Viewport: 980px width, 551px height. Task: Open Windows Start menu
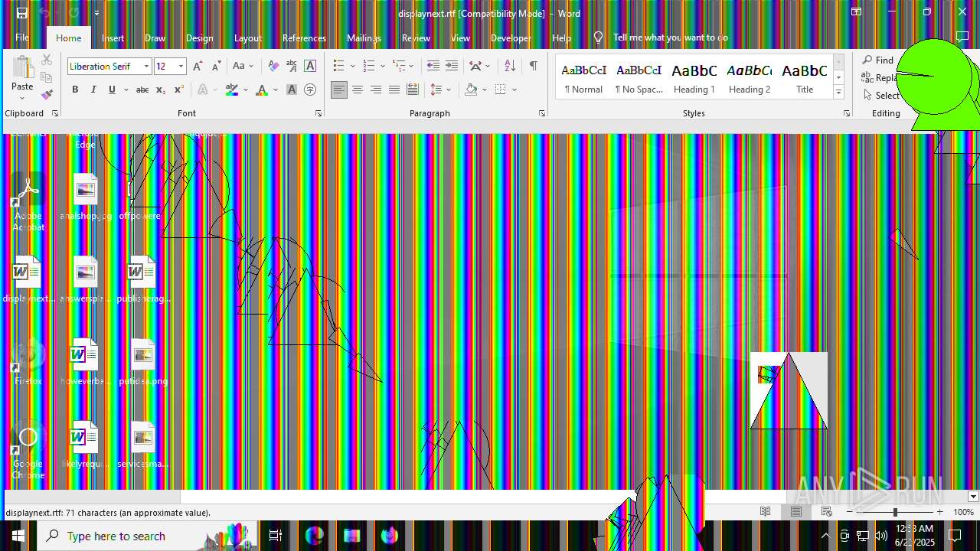click(18, 536)
